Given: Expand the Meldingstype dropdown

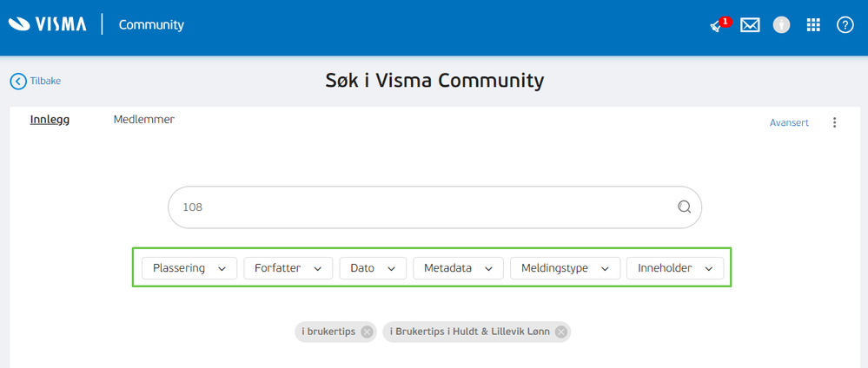Looking at the screenshot, I should [x=565, y=268].
